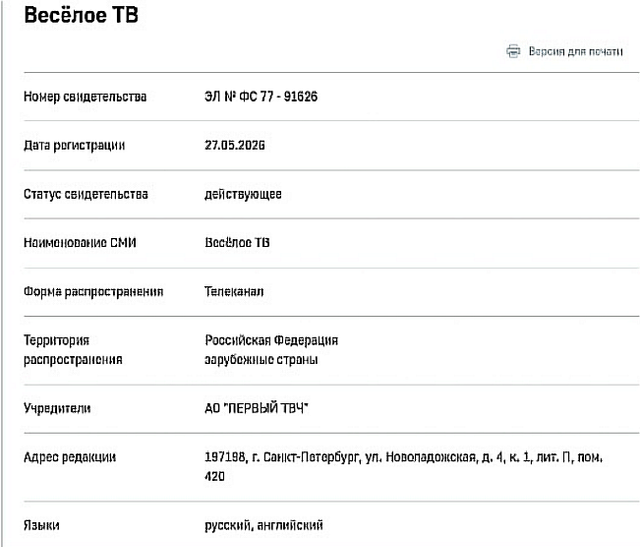Select certificate number ЭЛ № ФС 77 - 91626

click(261, 97)
